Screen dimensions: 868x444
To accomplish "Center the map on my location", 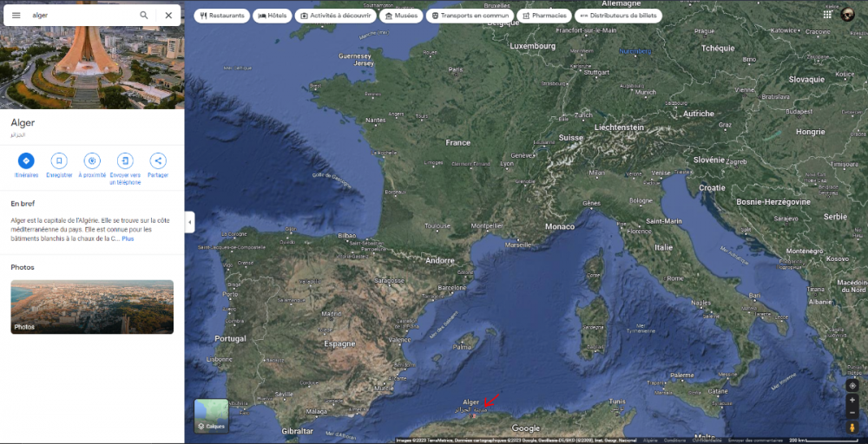I will (x=852, y=385).
